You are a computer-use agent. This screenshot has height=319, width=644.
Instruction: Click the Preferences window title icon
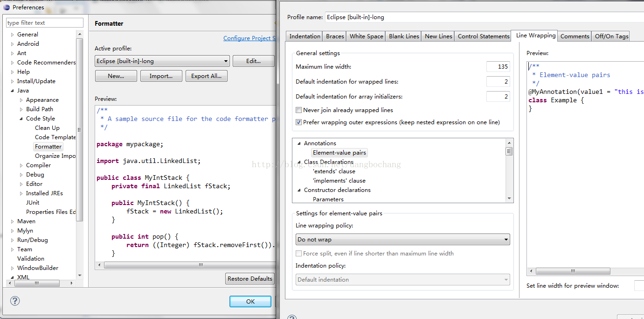(x=7, y=7)
